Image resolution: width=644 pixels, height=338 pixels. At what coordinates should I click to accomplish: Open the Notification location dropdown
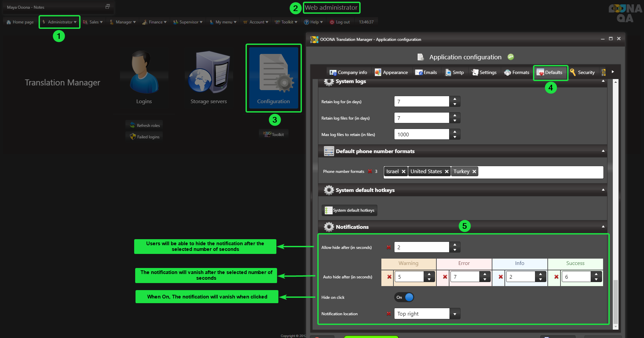click(455, 314)
